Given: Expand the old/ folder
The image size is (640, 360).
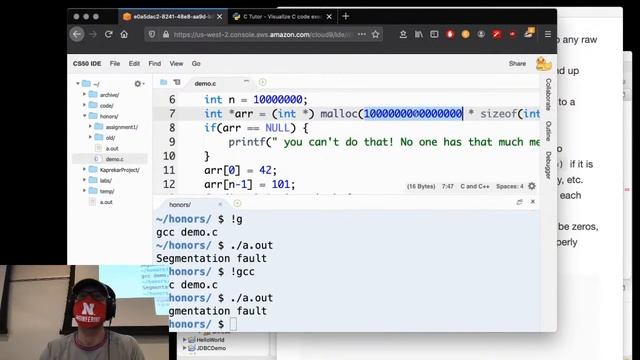Looking at the screenshot, I should tap(90, 138).
